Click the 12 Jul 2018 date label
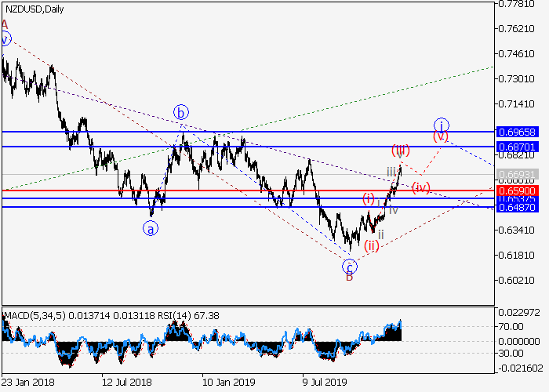The height and width of the screenshot is (392, 549). click(x=126, y=383)
